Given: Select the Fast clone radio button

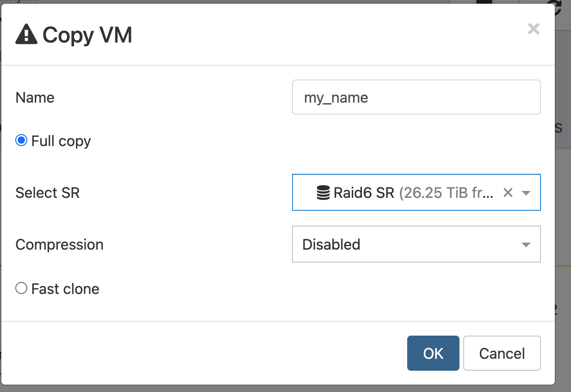Looking at the screenshot, I should pos(21,289).
